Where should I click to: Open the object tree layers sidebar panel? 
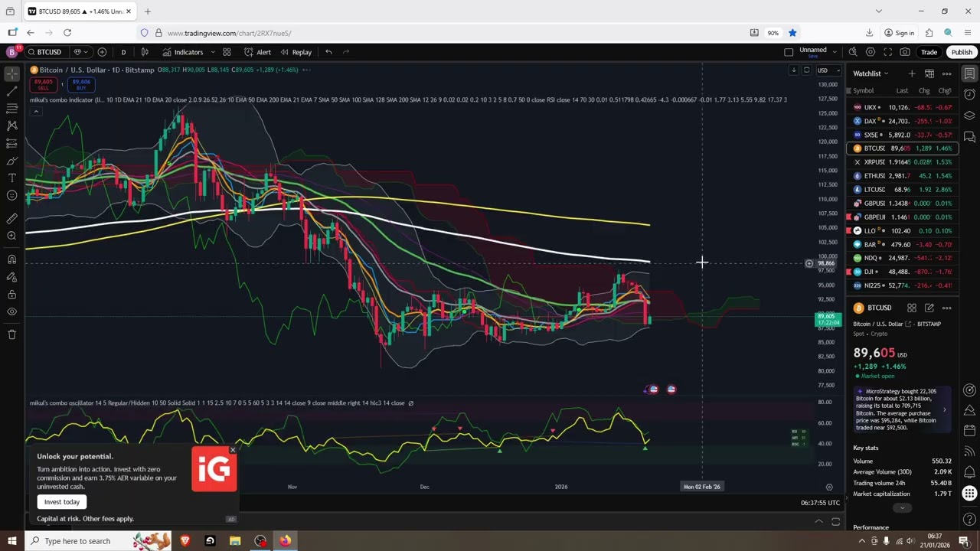tap(969, 116)
